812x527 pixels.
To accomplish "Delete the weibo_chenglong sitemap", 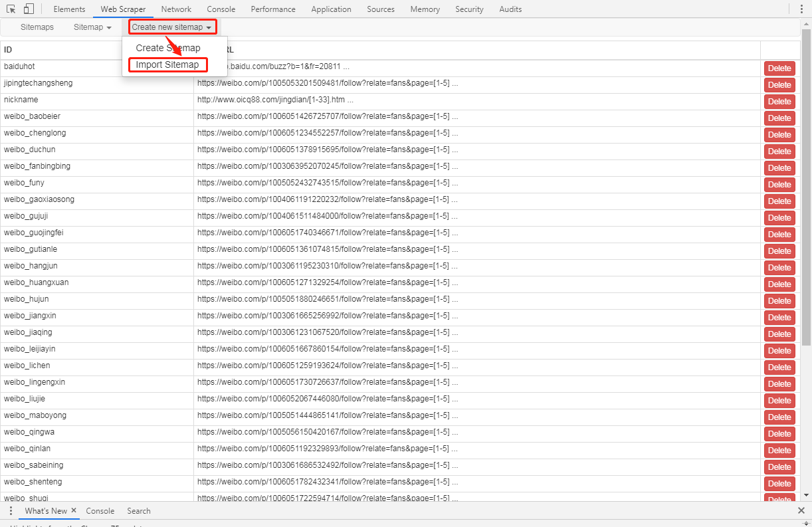I will 779,135.
